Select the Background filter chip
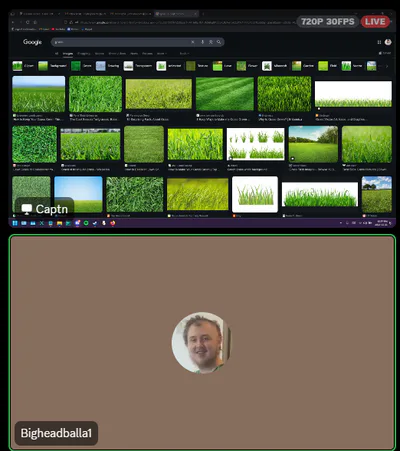Image resolution: width=400 pixels, height=451 pixels. tap(53, 66)
